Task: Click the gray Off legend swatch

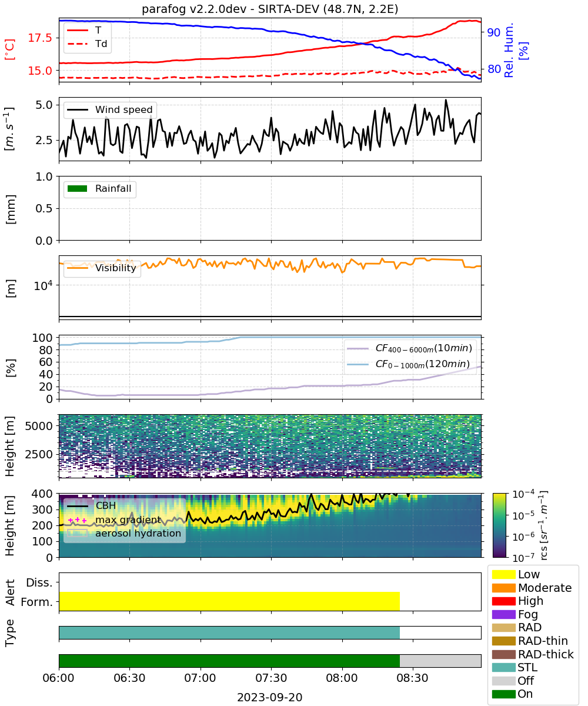Action: coord(503,681)
